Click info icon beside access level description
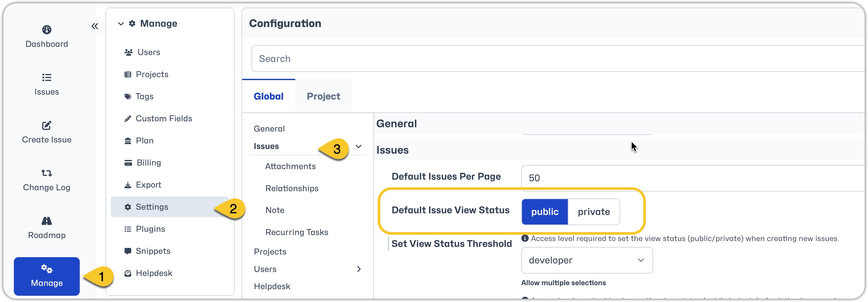 tap(525, 238)
